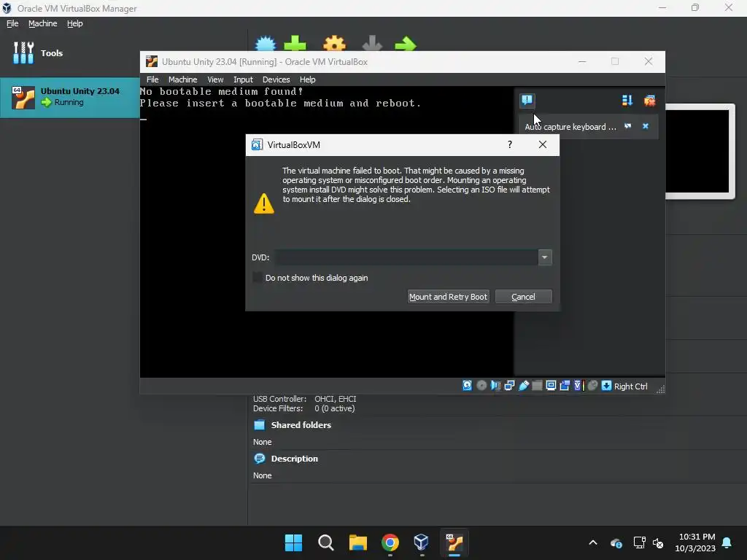Click the delete all notifications icon
Image resolution: width=747 pixels, height=560 pixels.
[649, 101]
